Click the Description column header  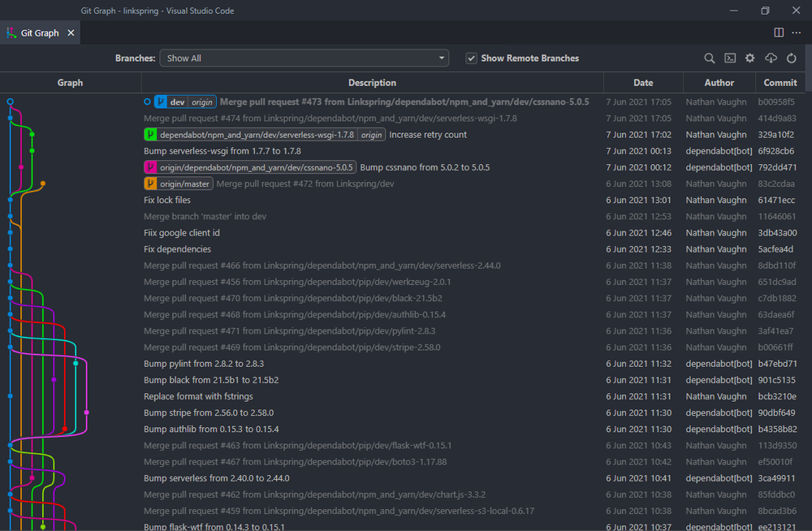pos(372,83)
